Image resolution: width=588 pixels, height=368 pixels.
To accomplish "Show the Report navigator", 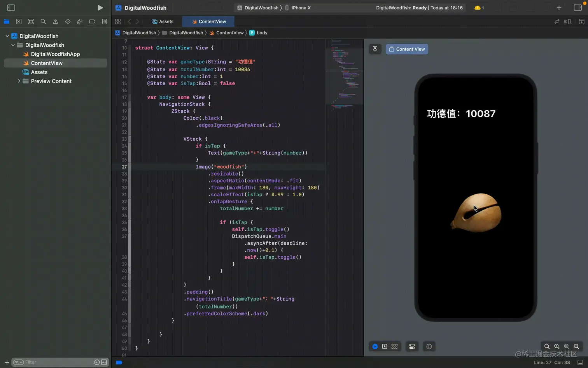I will click(x=104, y=21).
